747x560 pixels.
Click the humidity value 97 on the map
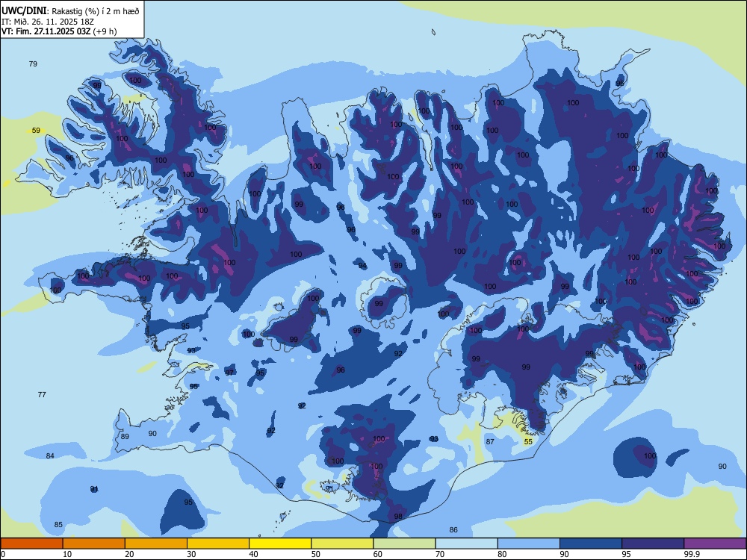coord(229,373)
